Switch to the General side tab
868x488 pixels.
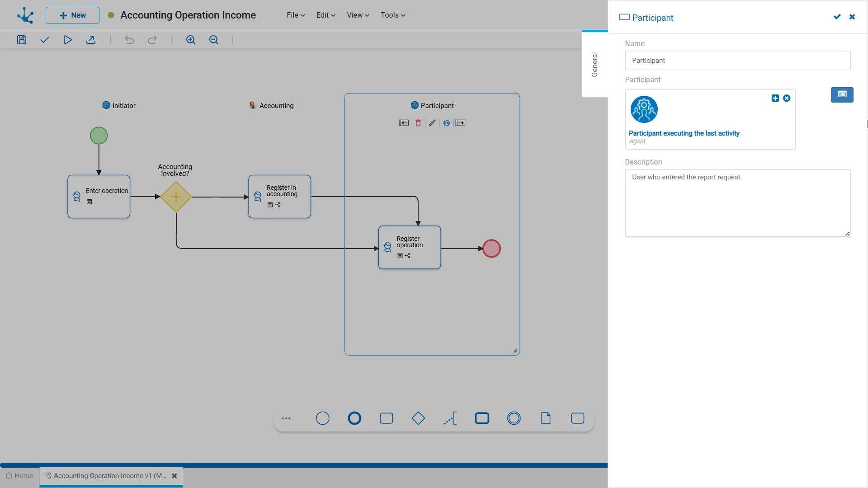(595, 65)
